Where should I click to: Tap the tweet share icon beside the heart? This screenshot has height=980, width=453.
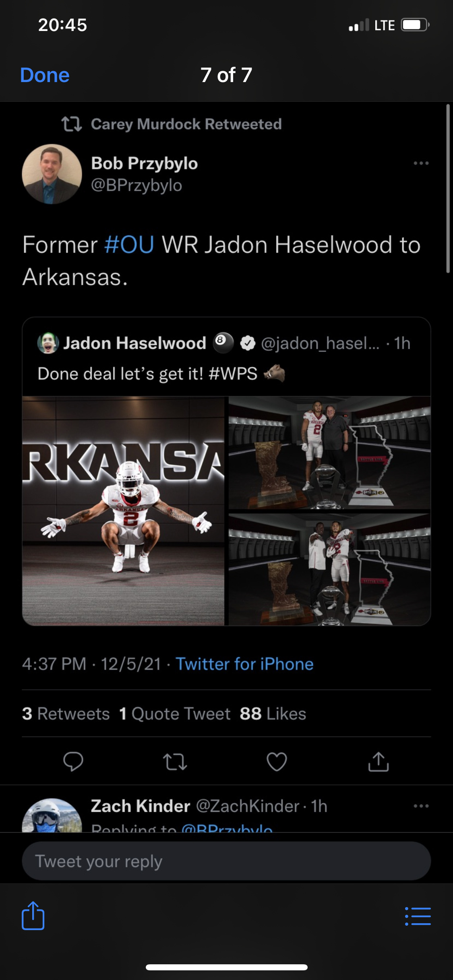pos(379,761)
